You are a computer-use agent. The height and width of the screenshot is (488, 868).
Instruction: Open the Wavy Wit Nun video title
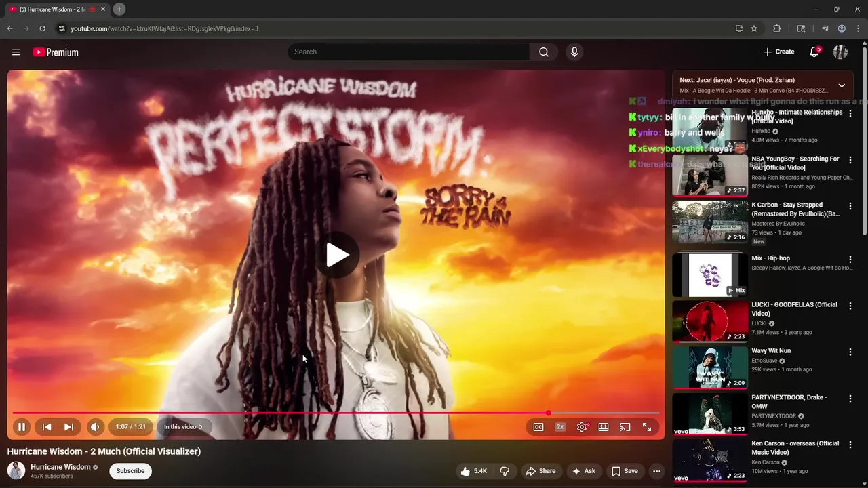coord(771,351)
